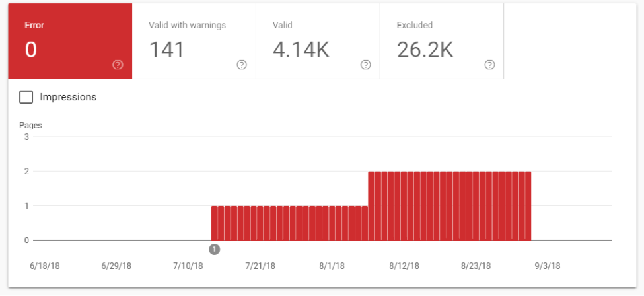Click the question mark in the Valid card

(x=366, y=65)
